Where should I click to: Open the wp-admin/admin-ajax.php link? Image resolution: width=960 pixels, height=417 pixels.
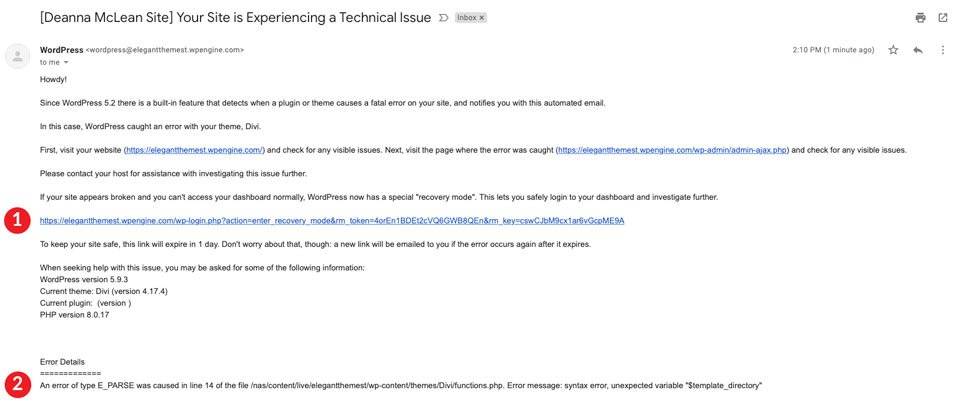(673, 150)
